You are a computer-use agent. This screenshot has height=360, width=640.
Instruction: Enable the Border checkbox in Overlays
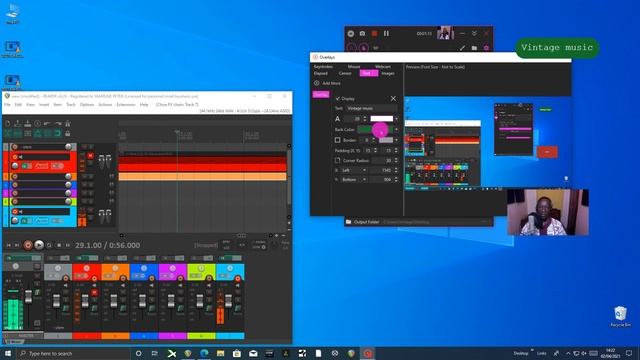click(x=338, y=140)
